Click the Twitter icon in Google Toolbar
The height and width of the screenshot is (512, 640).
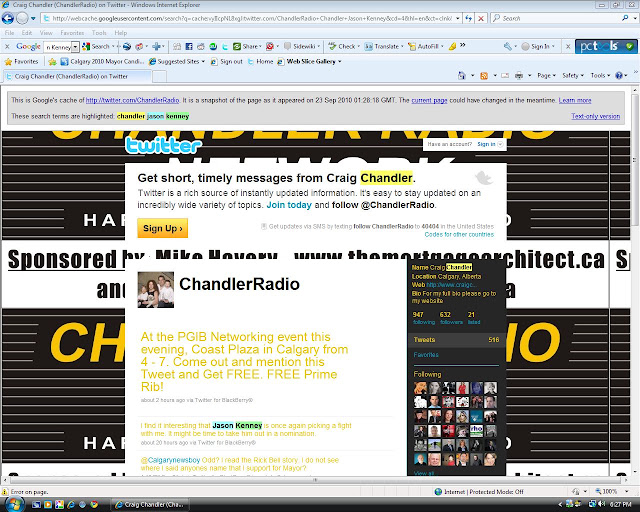point(225,47)
